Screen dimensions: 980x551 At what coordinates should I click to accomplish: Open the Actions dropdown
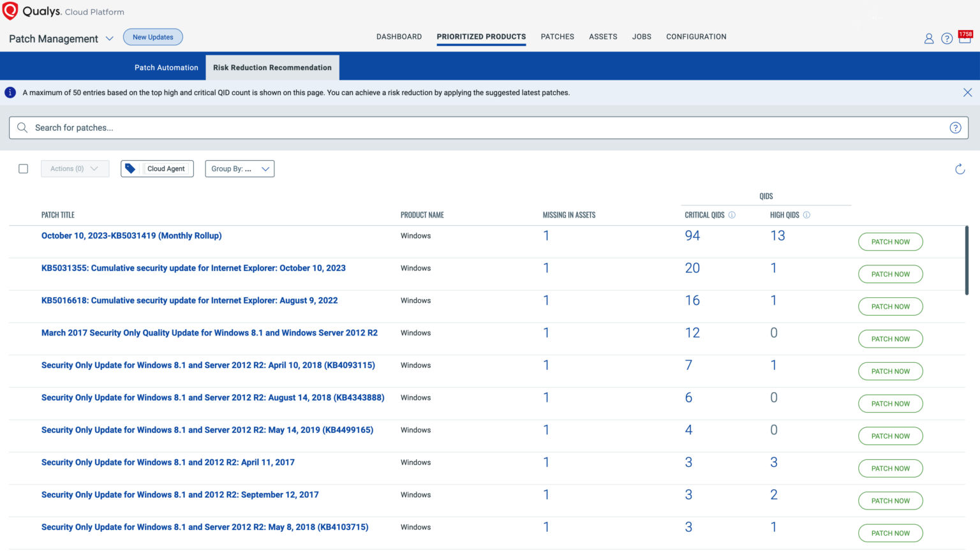coord(75,168)
